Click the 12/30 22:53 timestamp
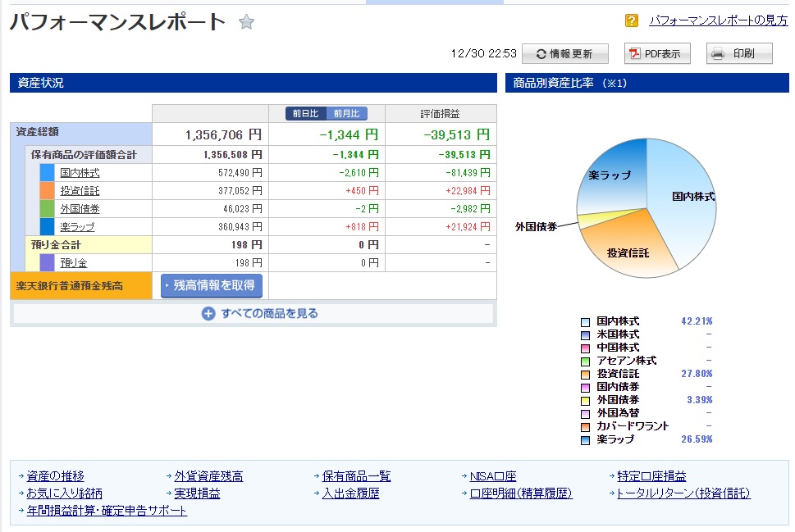 tap(484, 54)
